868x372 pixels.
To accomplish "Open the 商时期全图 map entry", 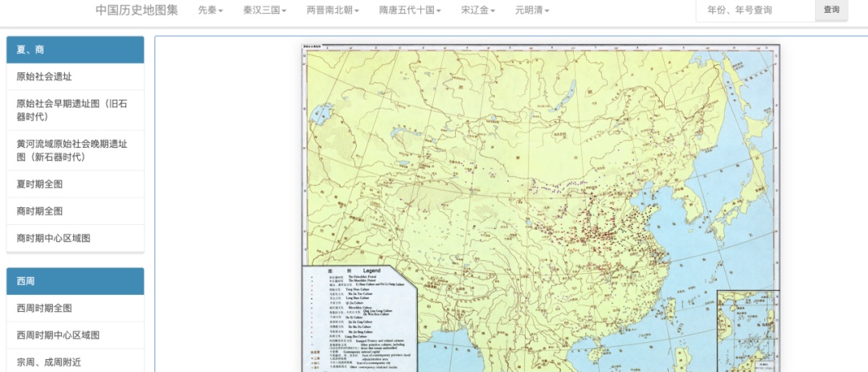I will tap(76, 211).
